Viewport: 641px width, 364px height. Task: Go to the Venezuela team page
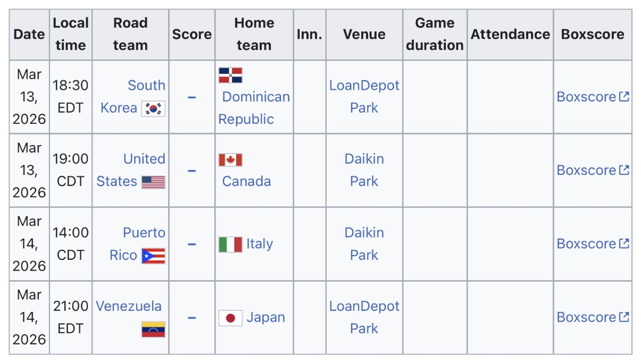click(x=129, y=306)
